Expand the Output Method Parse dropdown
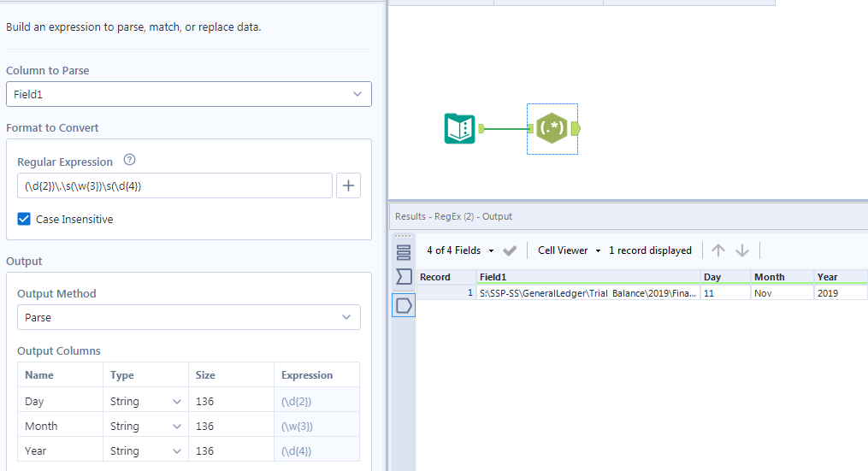The height and width of the screenshot is (471, 868). click(x=189, y=317)
